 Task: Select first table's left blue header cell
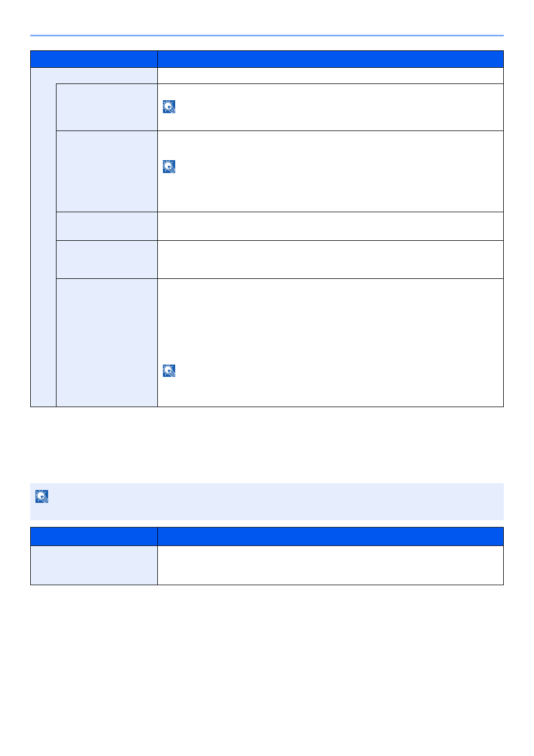coord(94,59)
